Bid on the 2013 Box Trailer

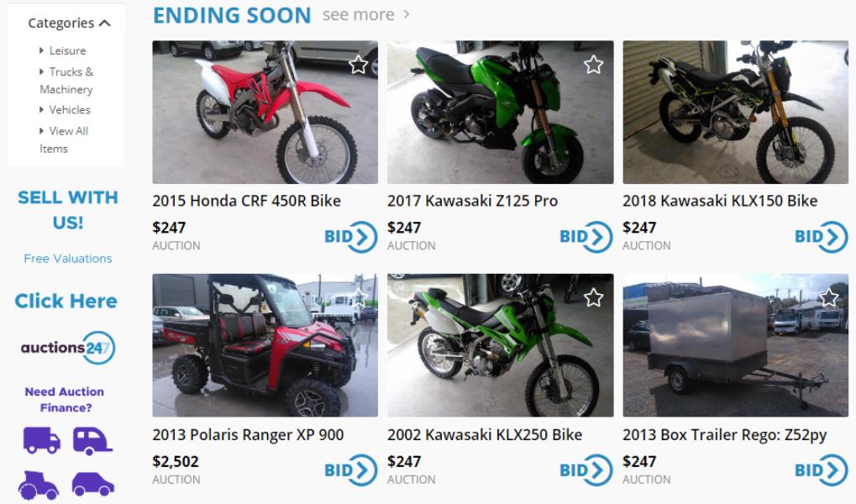click(x=821, y=470)
